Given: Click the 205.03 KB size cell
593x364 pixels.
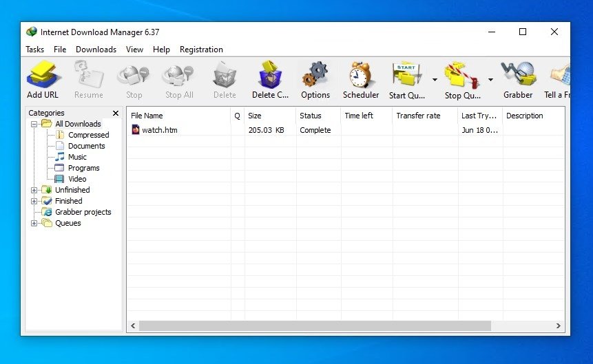Looking at the screenshot, I should pyautogui.click(x=267, y=130).
